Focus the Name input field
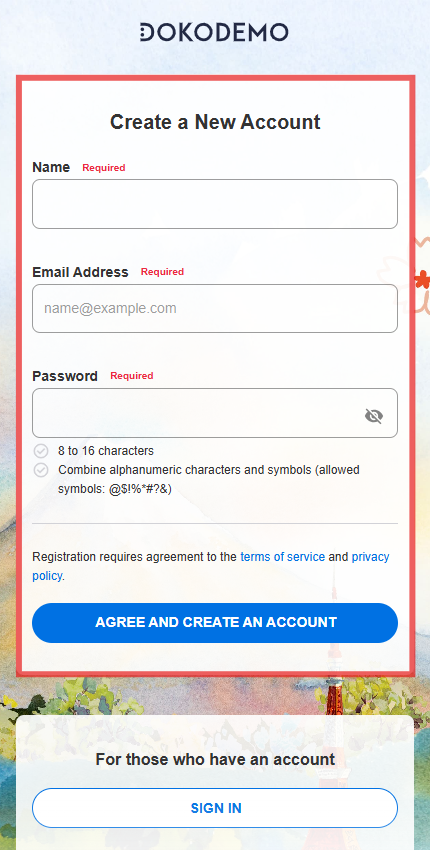The image size is (430, 850). (x=215, y=204)
